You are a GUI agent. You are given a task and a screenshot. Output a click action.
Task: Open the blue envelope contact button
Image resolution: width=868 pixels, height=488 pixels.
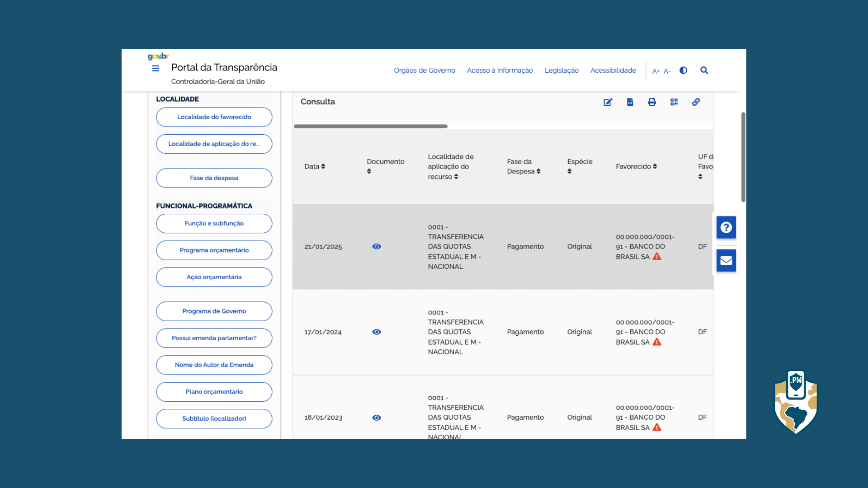tap(726, 261)
